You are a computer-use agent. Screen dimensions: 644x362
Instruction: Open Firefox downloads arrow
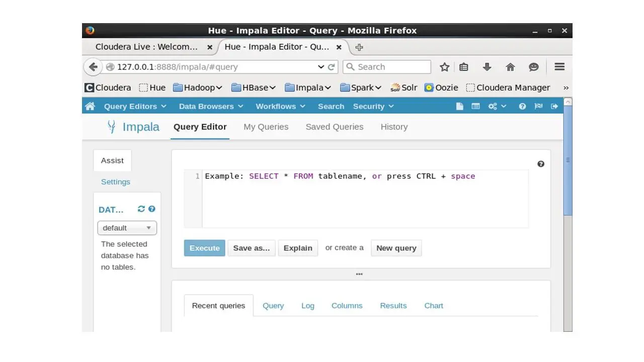(x=487, y=67)
